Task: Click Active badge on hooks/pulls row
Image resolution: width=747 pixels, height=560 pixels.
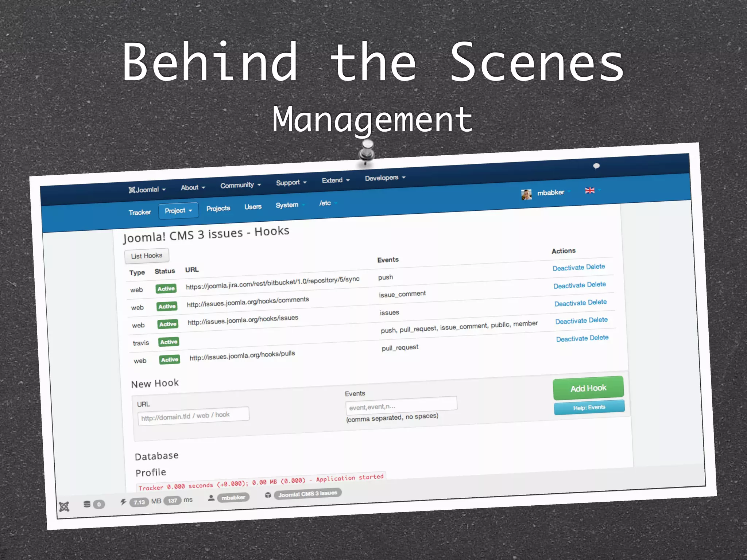Action: click(x=170, y=359)
